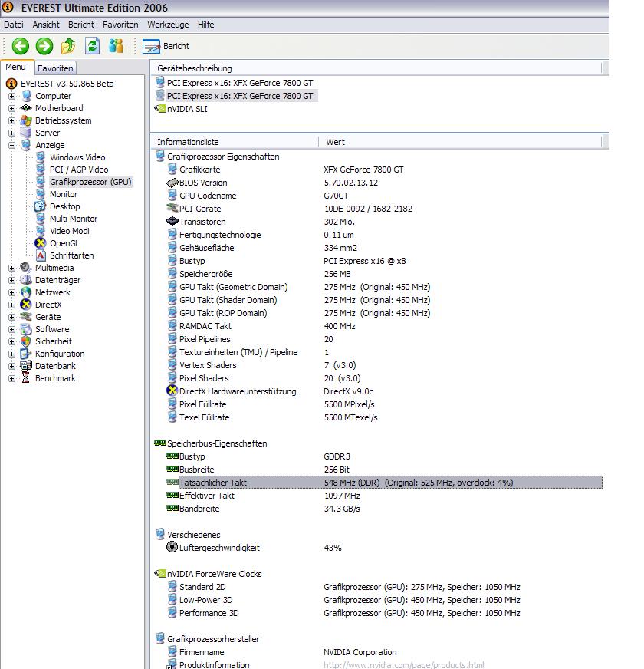Open the Datei menu
This screenshot has height=669, width=644.
point(14,25)
